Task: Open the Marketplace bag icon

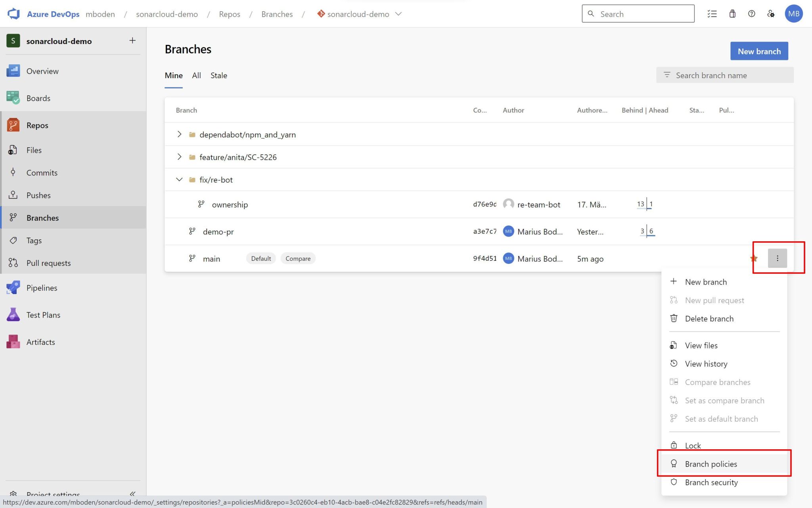Action: pyautogui.click(x=732, y=13)
